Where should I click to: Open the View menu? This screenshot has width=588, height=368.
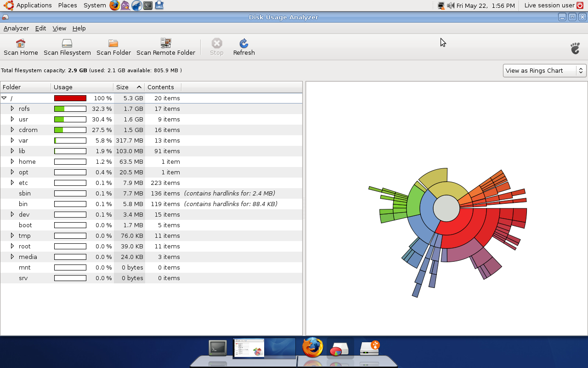pos(59,28)
